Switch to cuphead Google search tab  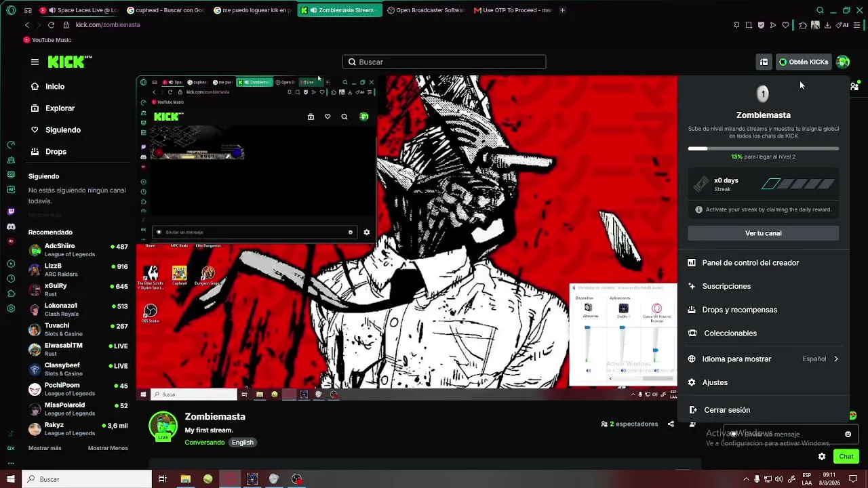tap(168, 10)
